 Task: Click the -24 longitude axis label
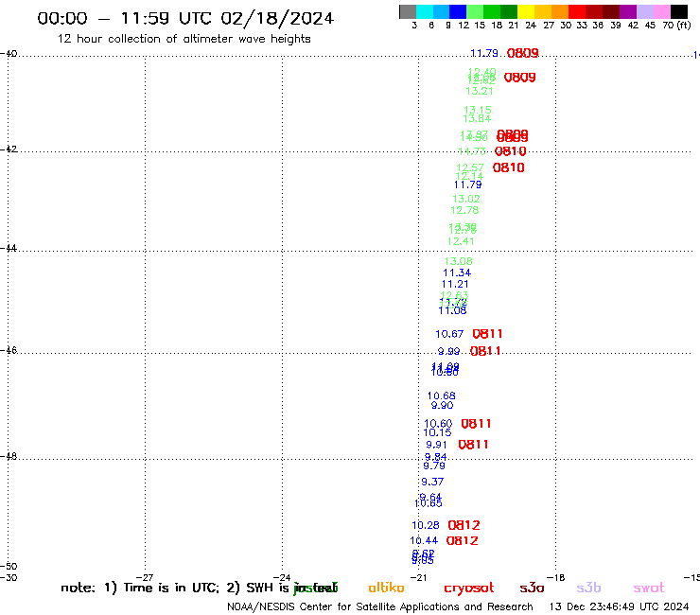(282, 578)
